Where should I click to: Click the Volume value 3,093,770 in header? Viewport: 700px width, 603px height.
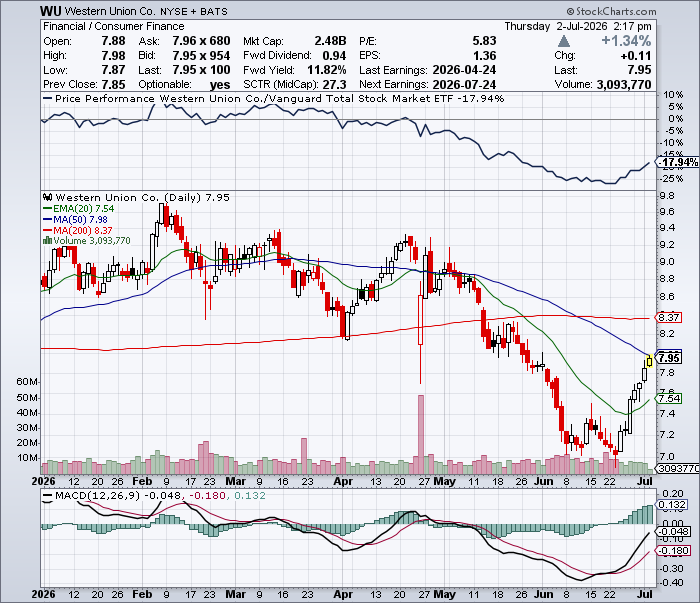coord(624,84)
